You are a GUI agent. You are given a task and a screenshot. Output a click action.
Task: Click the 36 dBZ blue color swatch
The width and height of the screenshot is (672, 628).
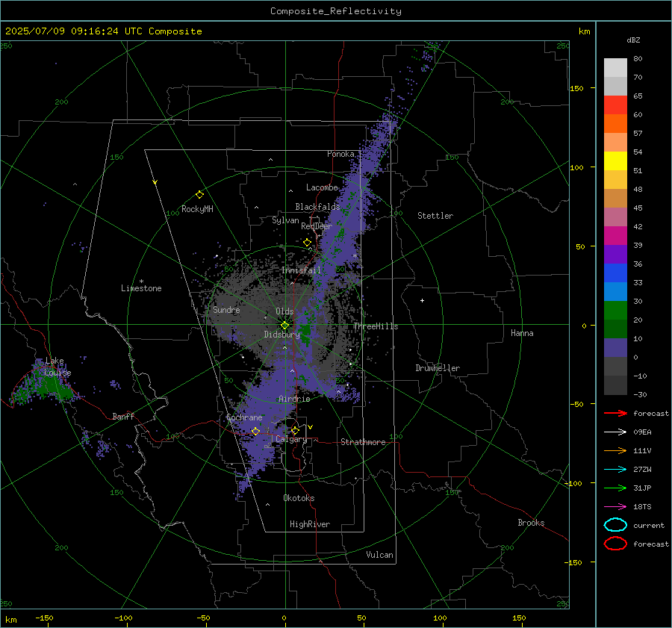pyautogui.click(x=615, y=273)
